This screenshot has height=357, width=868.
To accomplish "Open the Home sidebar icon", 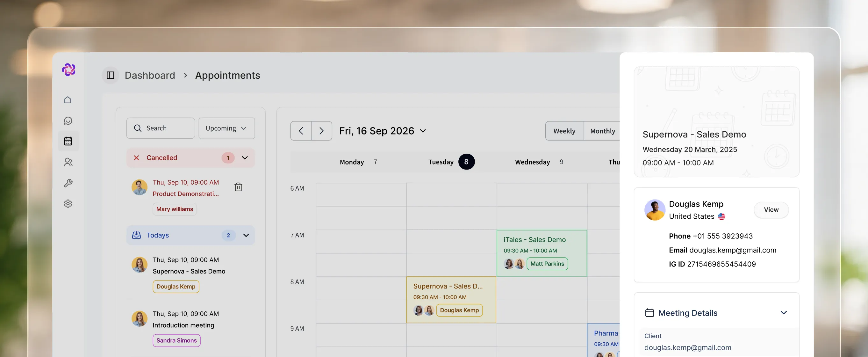I will [x=68, y=100].
